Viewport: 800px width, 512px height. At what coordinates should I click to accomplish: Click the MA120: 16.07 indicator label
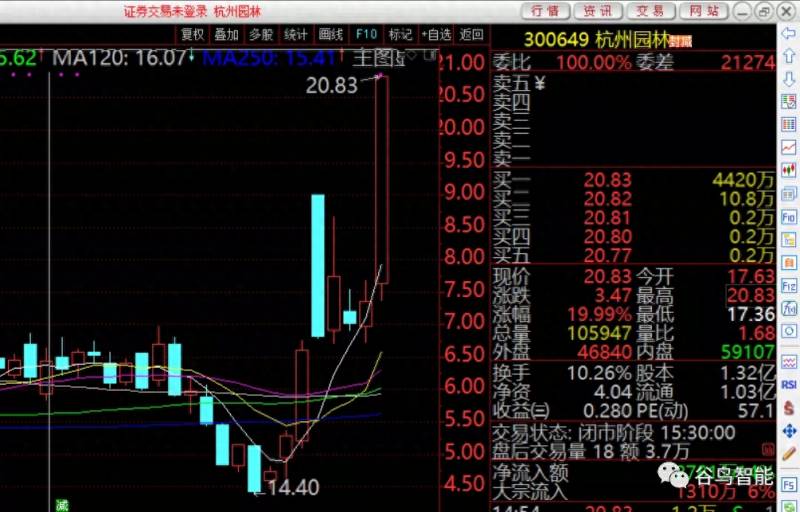pos(119,58)
